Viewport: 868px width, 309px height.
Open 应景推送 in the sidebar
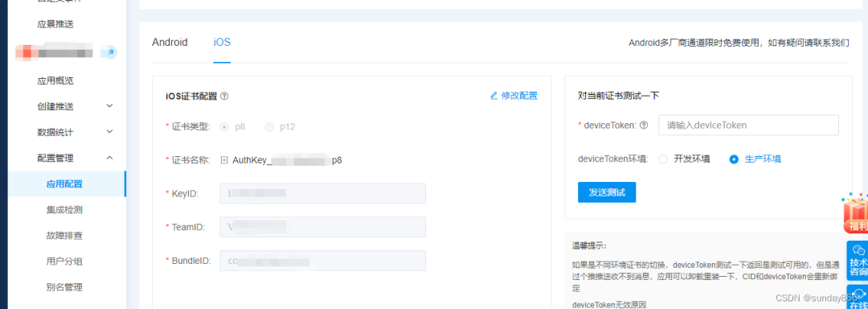55,24
